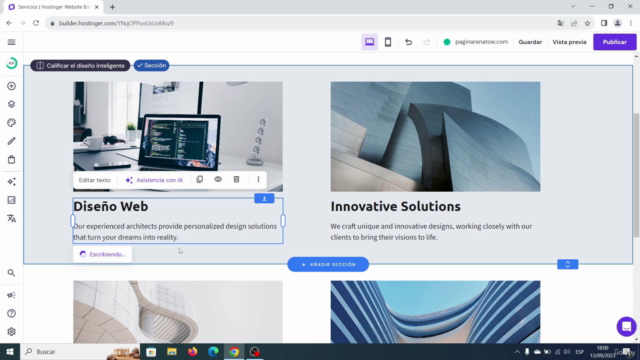Image resolution: width=640 pixels, height=360 pixels.
Task: Duplicate the selected text element
Action: pyautogui.click(x=200, y=180)
